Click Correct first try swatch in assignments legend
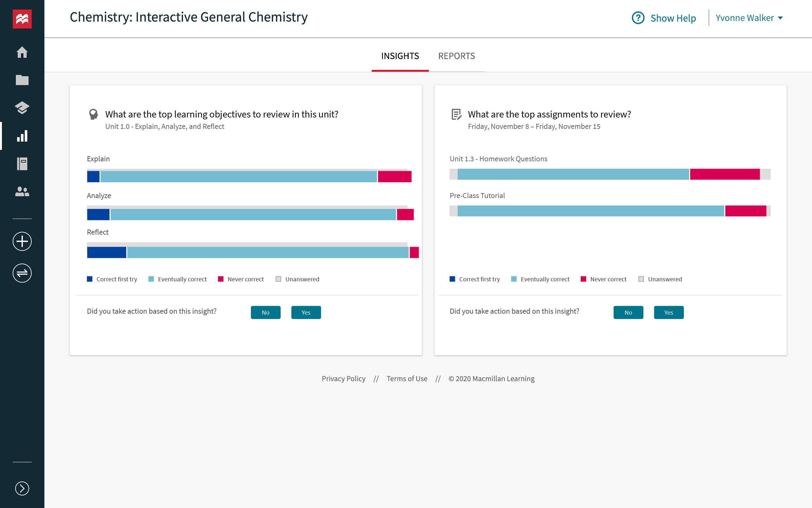The width and height of the screenshot is (812, 508). [x=452, y=279]
